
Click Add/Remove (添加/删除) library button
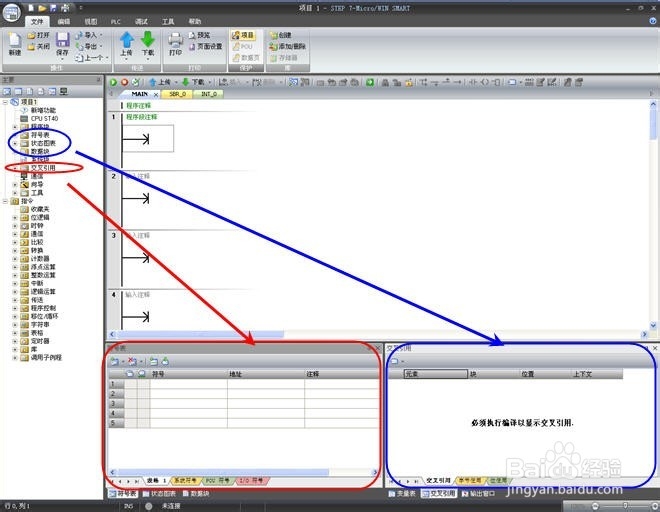(x=287, y=46)
